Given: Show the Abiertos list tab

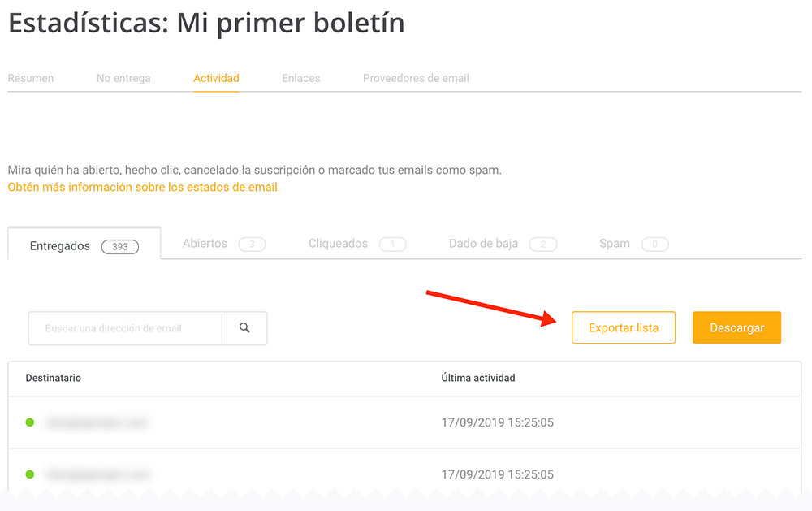Looking at the screenshot, I should tap(224, 244).
